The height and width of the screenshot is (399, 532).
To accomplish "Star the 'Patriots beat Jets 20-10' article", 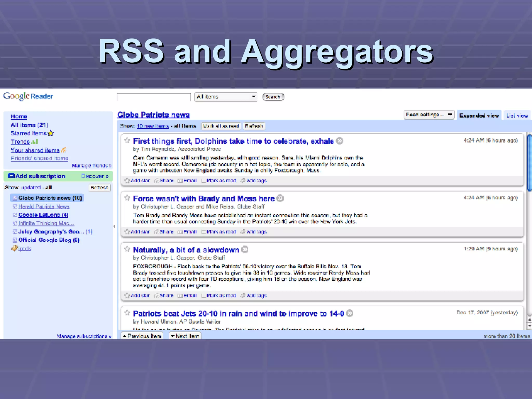I will point(127,313).
